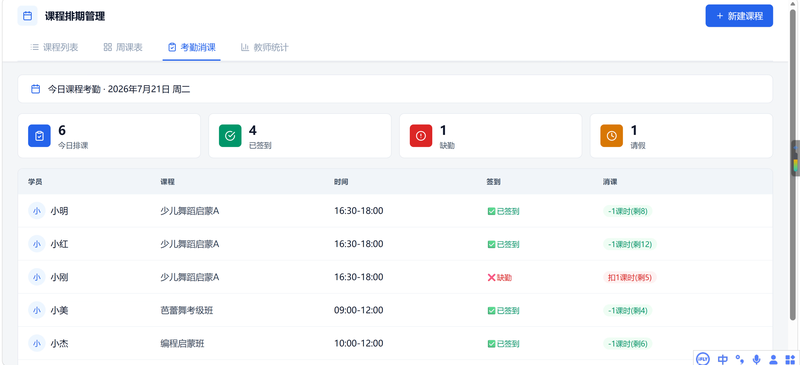Click 少儿舞蹈启蒙A in 小明's row
The image size is (800, 365).
(x=189, y=211)
